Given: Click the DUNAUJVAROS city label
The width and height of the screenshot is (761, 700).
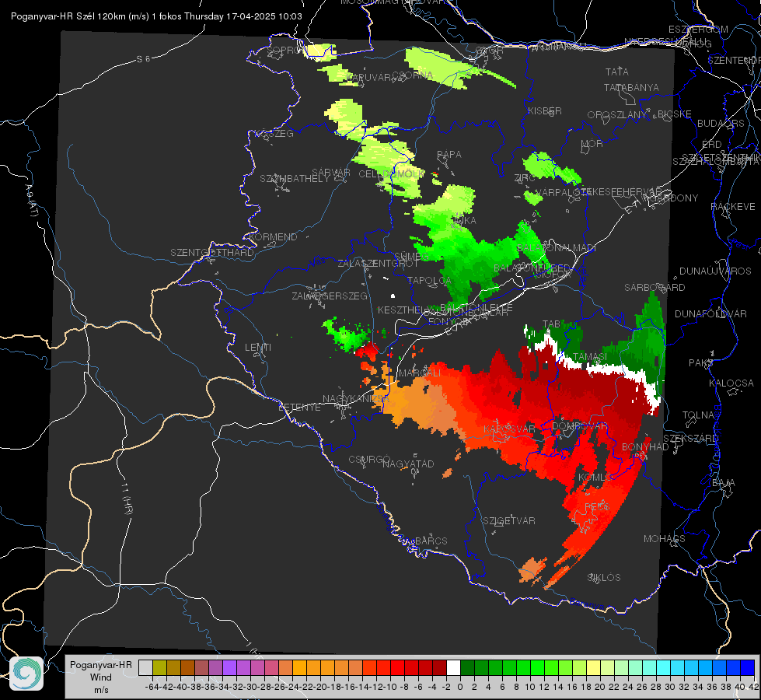Looking at the screenshot, I should pos(715,271).
